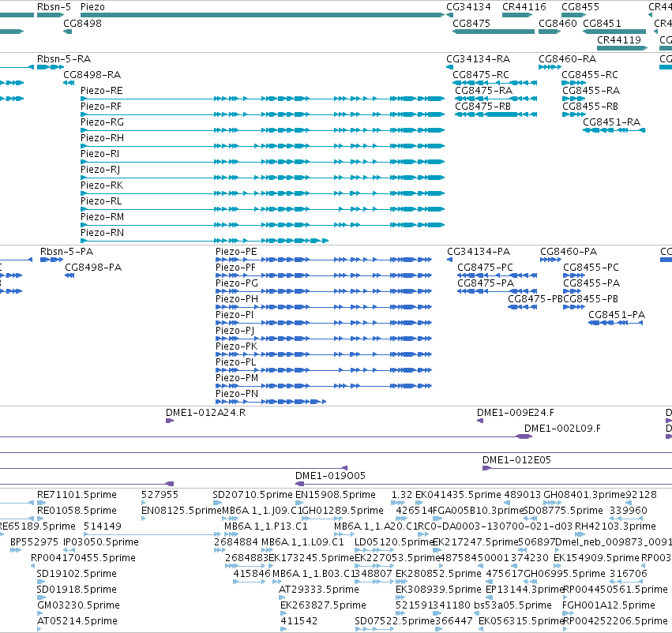Click the Piezo-RK transcript label
The height and width of the screenshot is (633, 672).
point(102,185)
